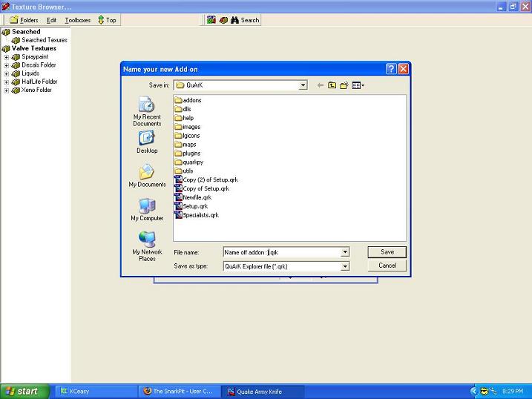Expand the Spraypaint tree node
Image resolution: width=532 pixels, height=399 pixels.
pyautogui.click(x=7, y=56)
